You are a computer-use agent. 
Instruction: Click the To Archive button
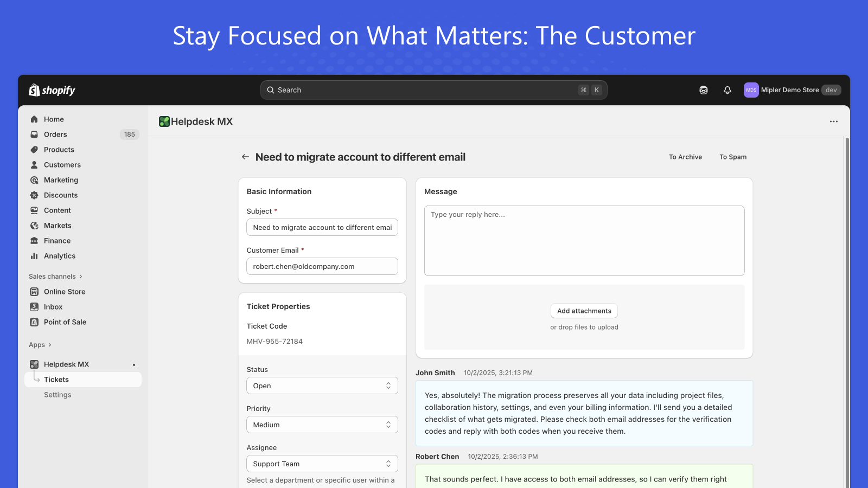[x=685, y=157]
